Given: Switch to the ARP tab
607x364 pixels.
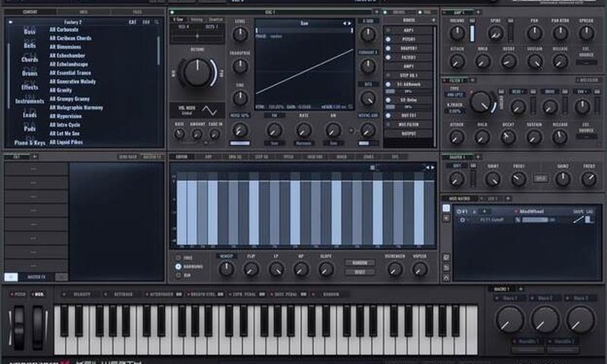Looking at the screenshot, I should pos(209,157).
